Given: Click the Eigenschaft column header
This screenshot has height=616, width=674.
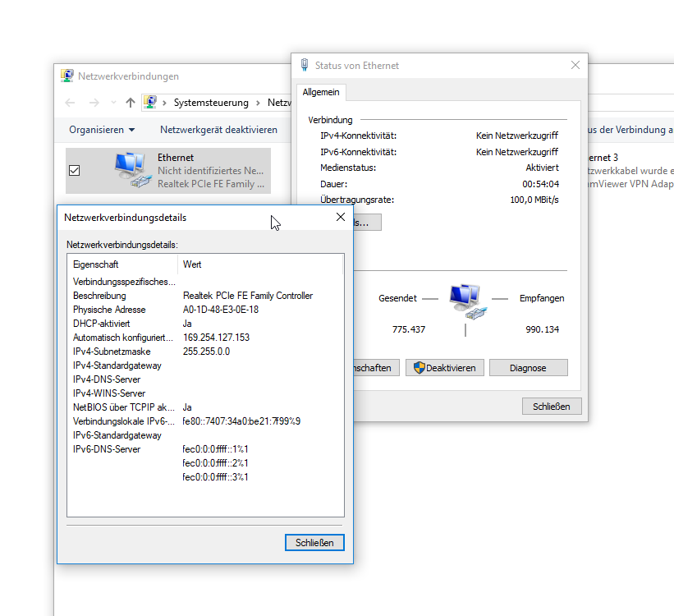Looking at the screenshot, I should [122, 264].
